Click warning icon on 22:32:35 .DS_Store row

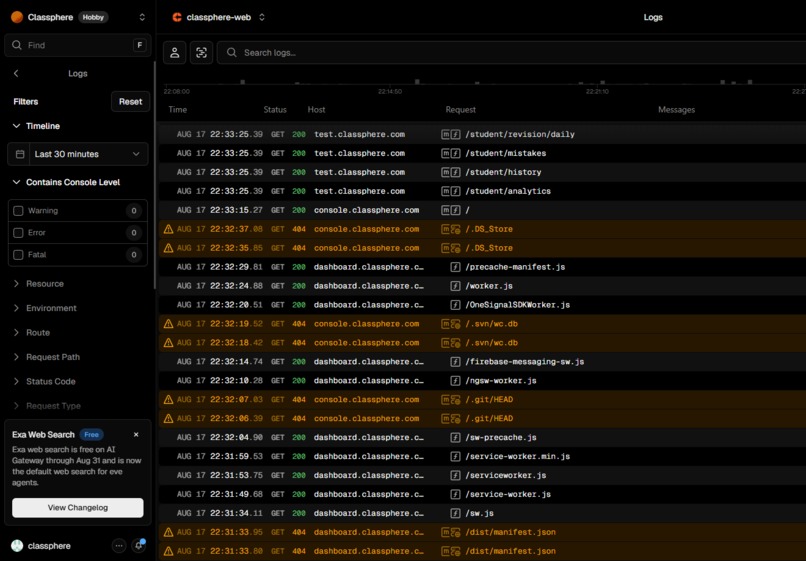(168, 248)
